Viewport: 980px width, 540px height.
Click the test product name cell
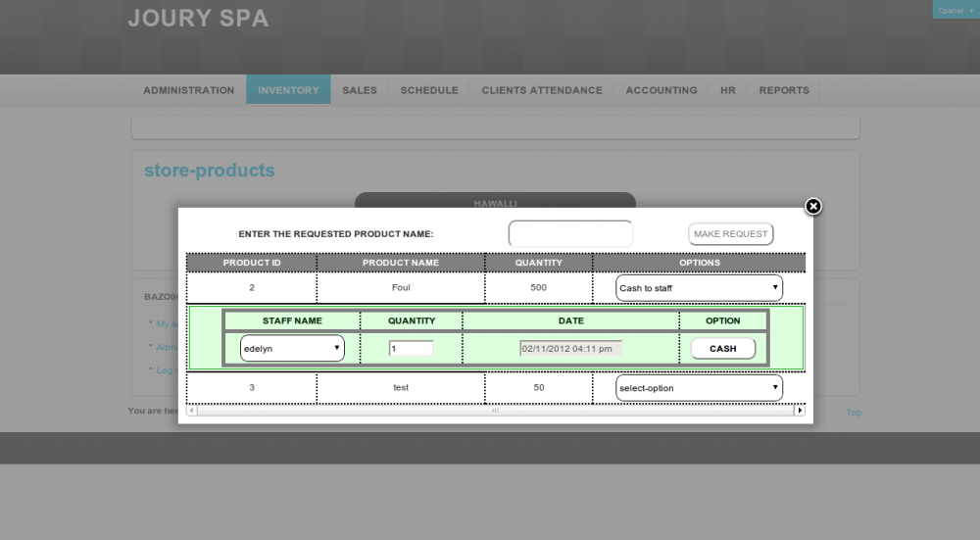pyautogui.click(x=401, y=387)
